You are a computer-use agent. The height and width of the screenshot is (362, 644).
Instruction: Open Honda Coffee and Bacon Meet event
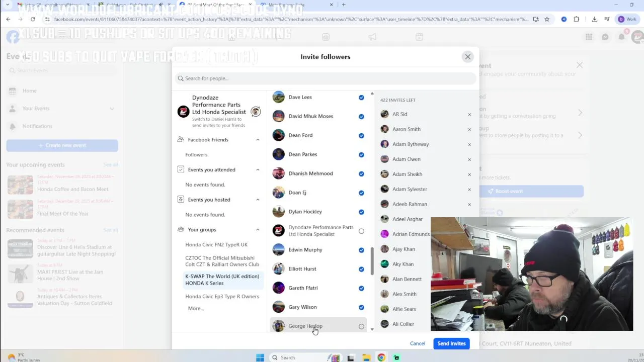click(x=62, y=185)
